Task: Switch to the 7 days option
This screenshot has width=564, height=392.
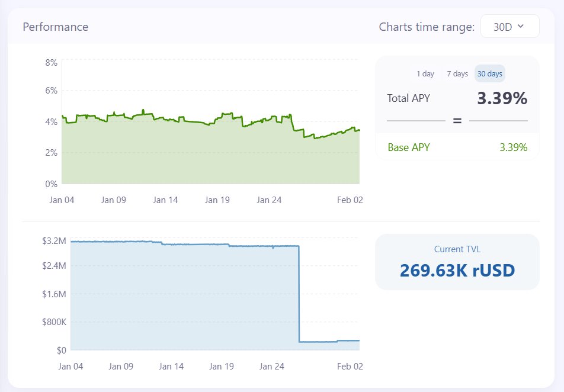Action: 456,73
